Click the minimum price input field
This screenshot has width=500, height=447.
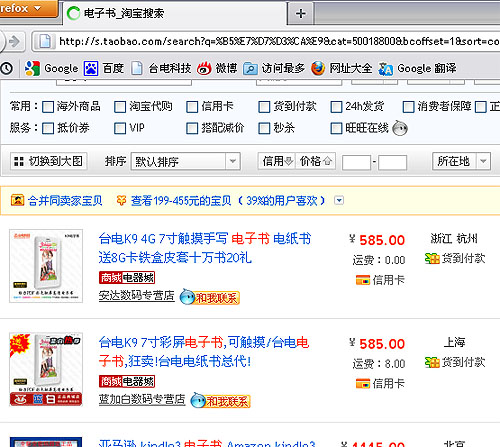356,163
